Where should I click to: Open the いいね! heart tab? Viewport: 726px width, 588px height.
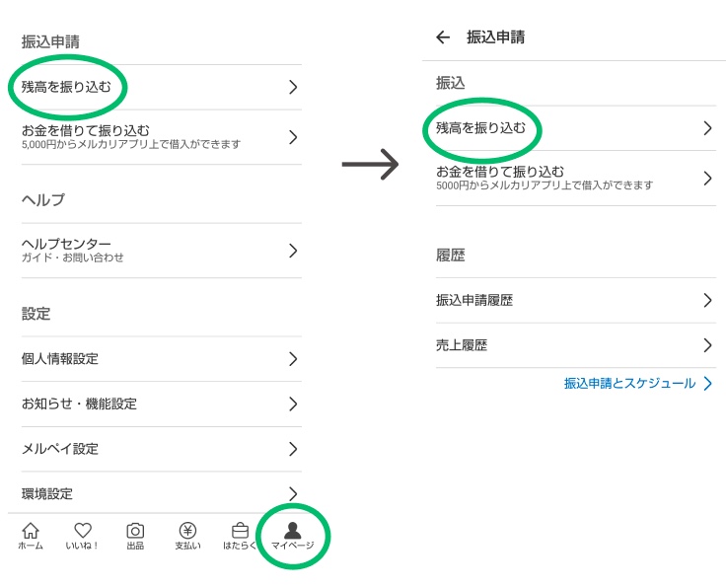[83, 536]
